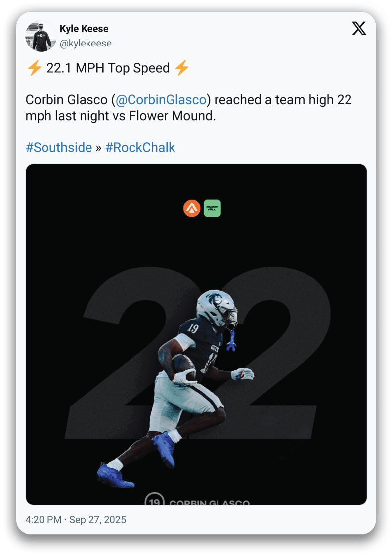Viewport: 392px width, 555px height.
Task: Open the @kylekeese handle link
Action: click(86, 44)
